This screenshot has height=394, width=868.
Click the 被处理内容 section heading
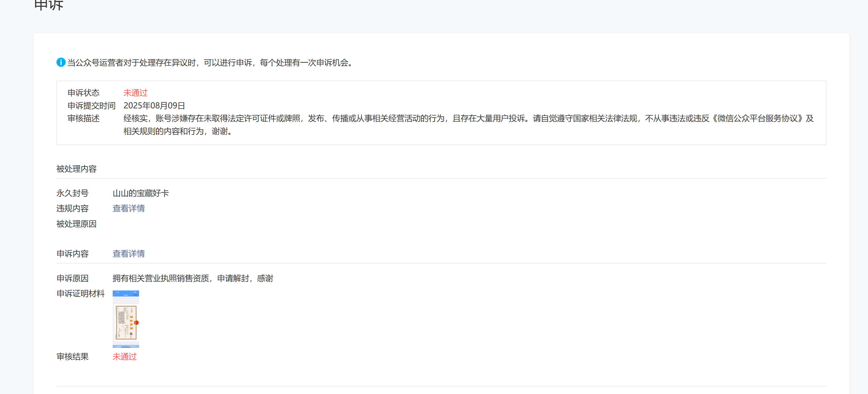point(77,169)
